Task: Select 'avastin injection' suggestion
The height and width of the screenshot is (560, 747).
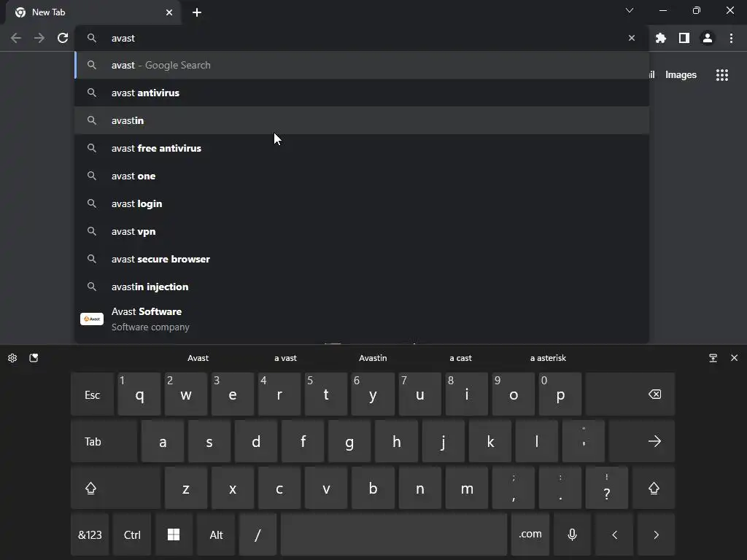Action: (x=362, y=287)
